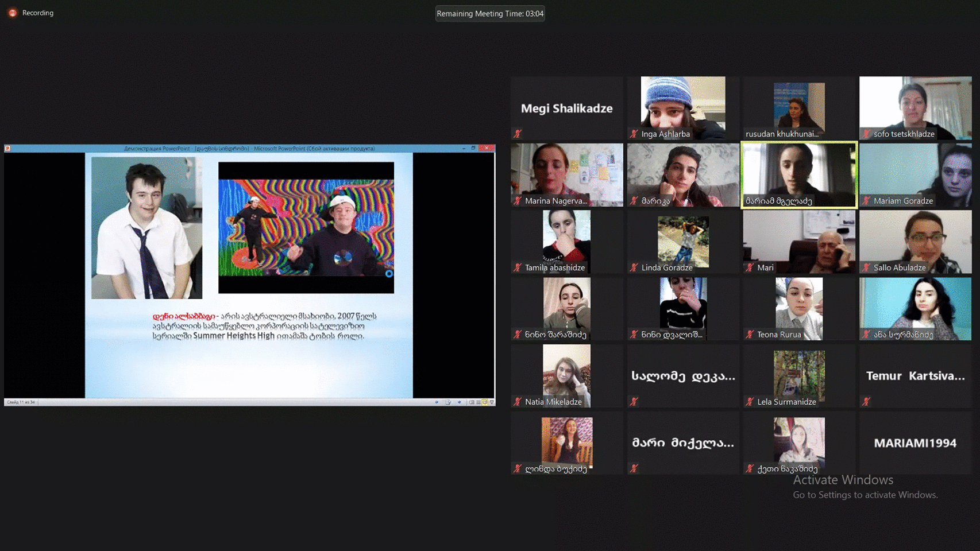This screenshot has width=980, height=551.
Task: Click the slide counter in status bar
Action: (21, 402)
